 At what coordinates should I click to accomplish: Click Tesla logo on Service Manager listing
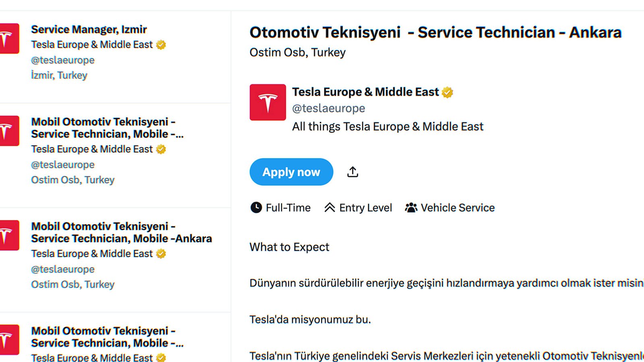tap(9, 39)
